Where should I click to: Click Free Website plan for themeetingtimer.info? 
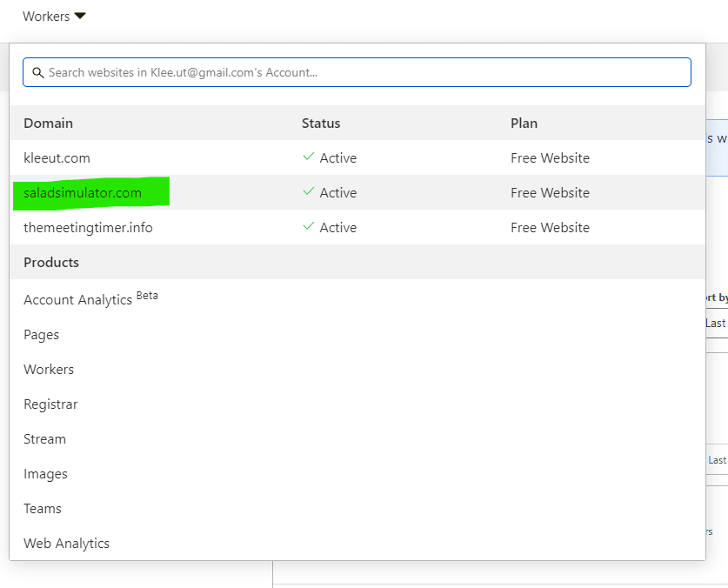pos(550,228)
